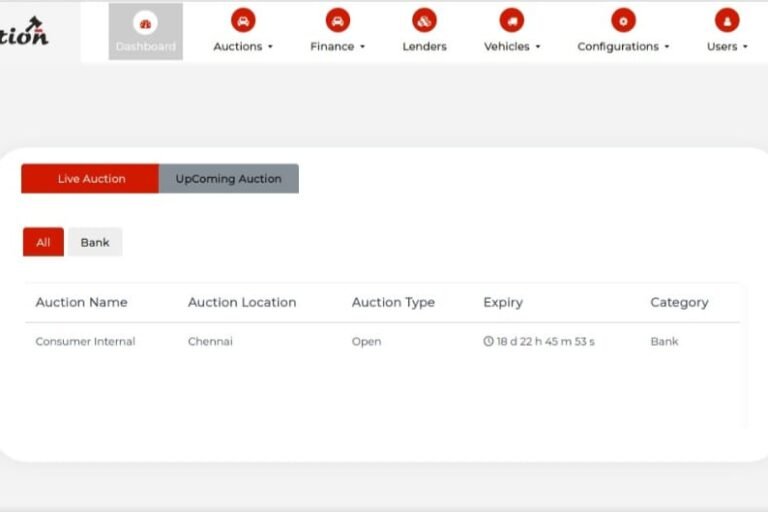Expand the Auctions dropdown menu

(x=243, y=46)
